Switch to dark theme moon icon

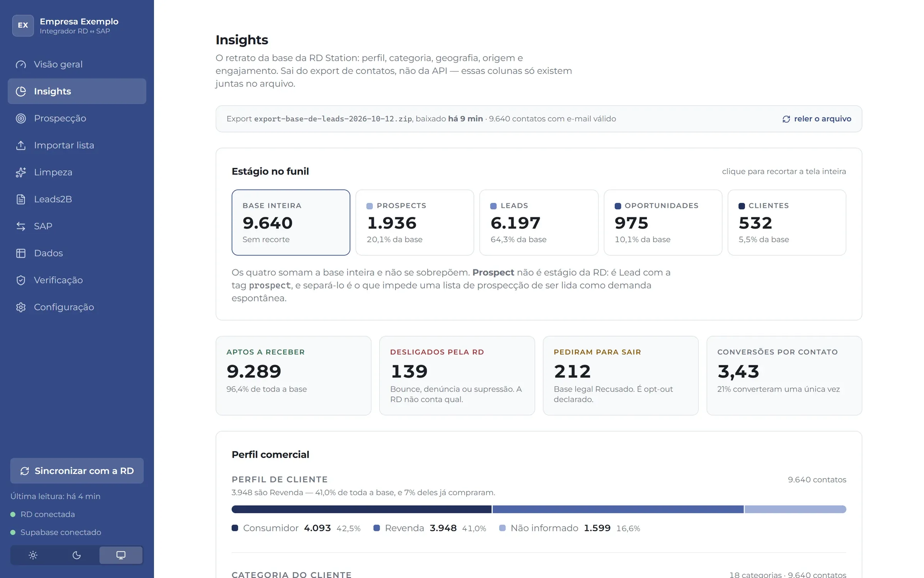[x=77, y=555]
